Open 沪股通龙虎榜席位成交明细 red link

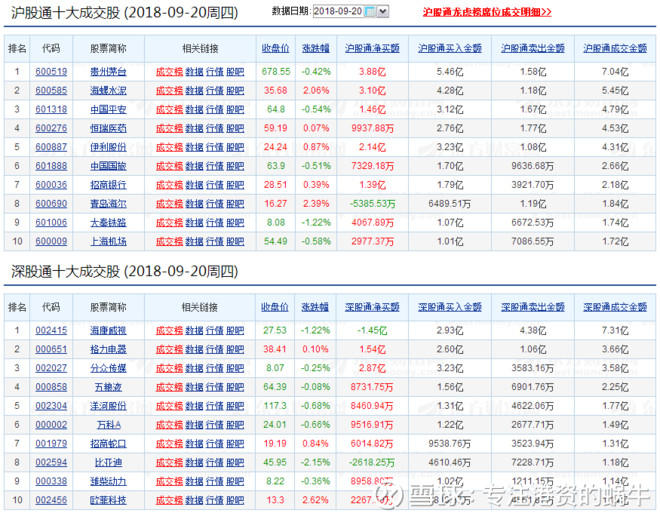pyautogui.click(x=487, y=12)
